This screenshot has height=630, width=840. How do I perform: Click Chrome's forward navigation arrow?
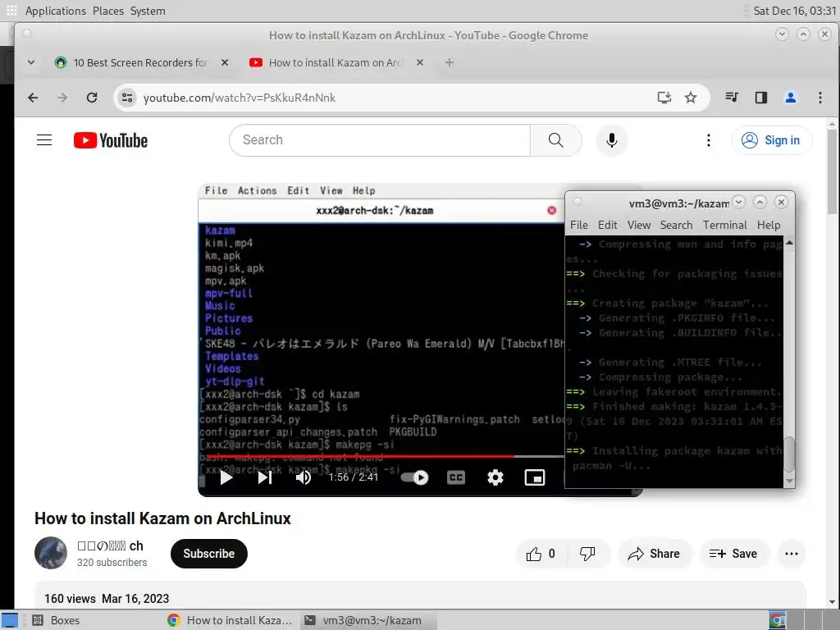tap(62, 98)
